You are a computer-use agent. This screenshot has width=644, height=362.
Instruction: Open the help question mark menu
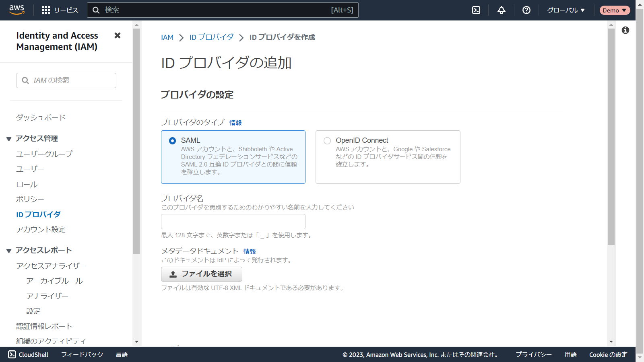526,10
